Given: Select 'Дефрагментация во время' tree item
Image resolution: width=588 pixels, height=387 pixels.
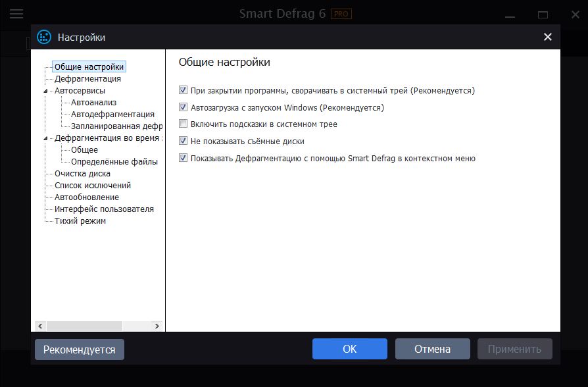Looking at the screenshot, I should coord(109,138).
